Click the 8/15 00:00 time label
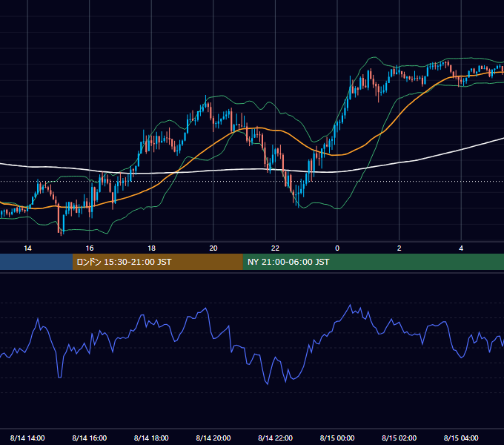 pyautogui.click(x=337, y=438)
